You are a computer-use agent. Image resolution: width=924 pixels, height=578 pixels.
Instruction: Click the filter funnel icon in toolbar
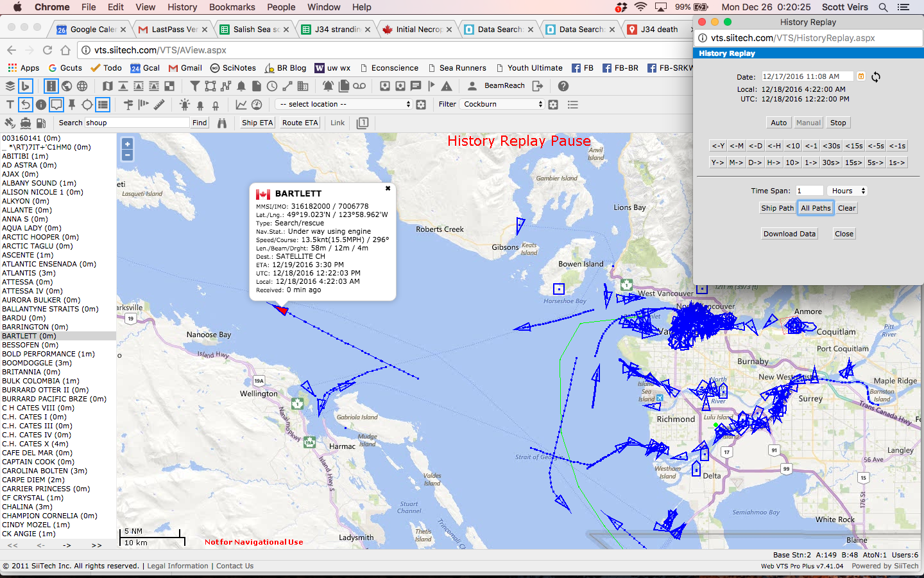194,86
